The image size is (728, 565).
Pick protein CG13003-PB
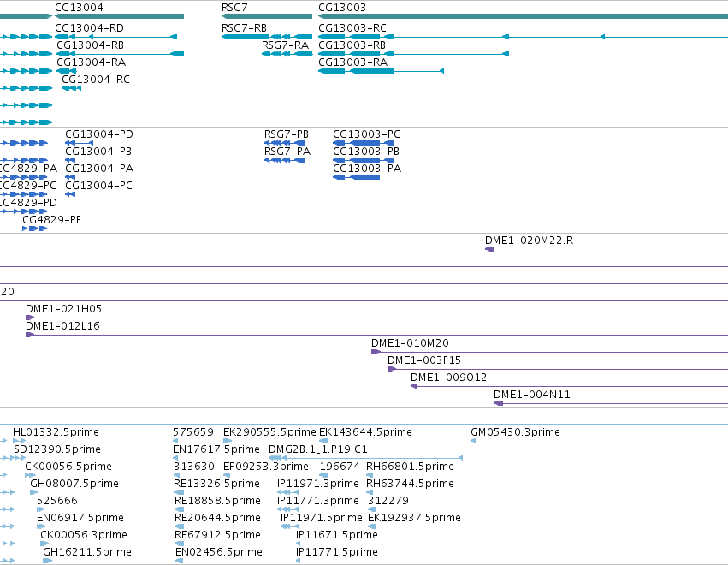pyautogui.click(x=364, y=160)
